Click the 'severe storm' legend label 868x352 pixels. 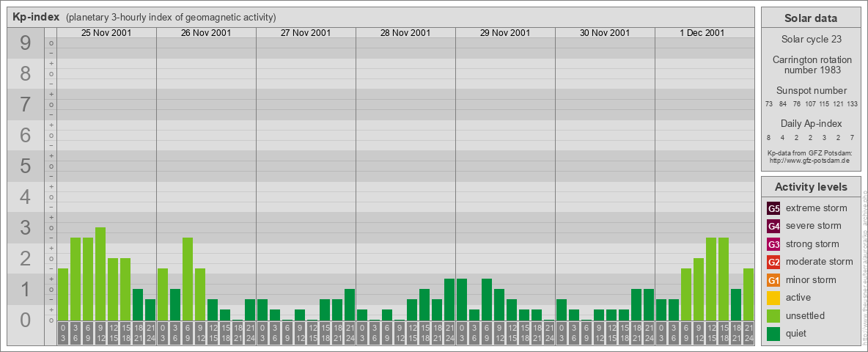click(813, 226)
